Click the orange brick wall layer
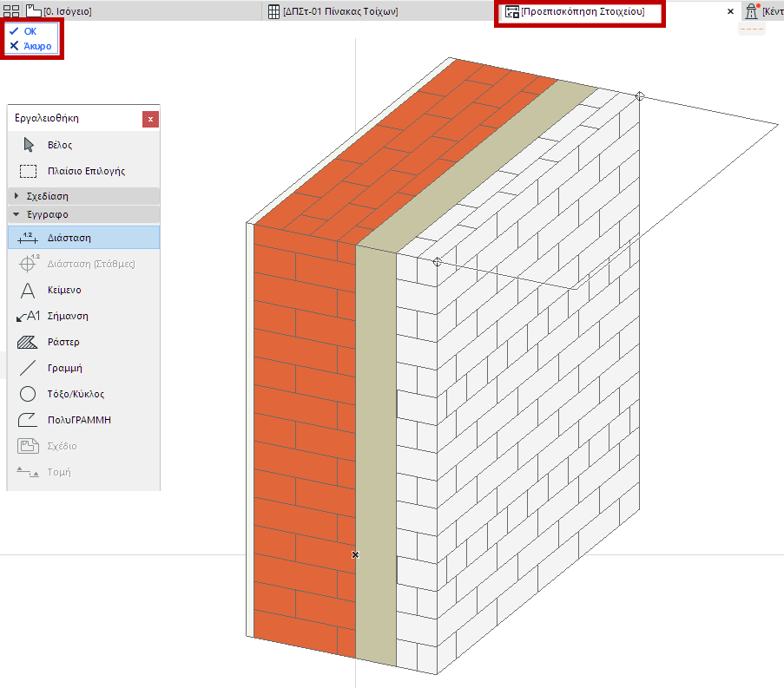The width and height of the screenshot is (784, 688). pos(305,440)
